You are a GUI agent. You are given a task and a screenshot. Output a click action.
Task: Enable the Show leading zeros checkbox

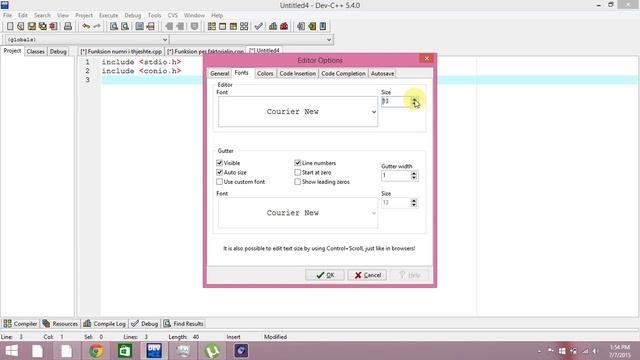point(298,182)
